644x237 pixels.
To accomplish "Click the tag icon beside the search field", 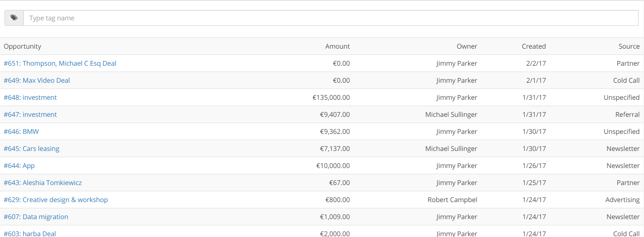I will pos(14,18).
